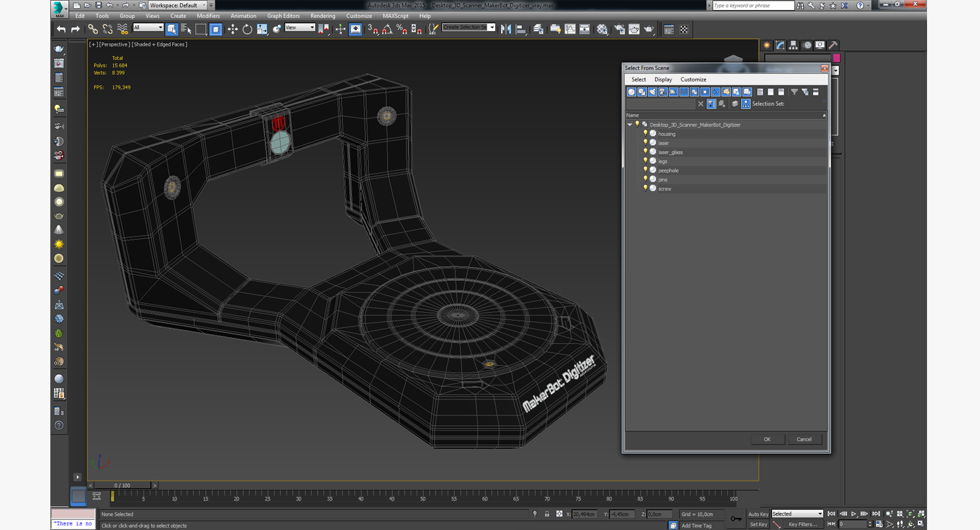Select the housing object row
Screen dimensions: 980x530
727,134
